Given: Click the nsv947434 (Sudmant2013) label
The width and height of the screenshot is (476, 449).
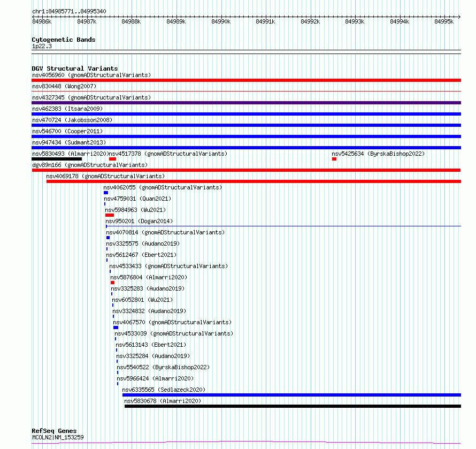Looking at the screenshot, I should pos(69,142).
